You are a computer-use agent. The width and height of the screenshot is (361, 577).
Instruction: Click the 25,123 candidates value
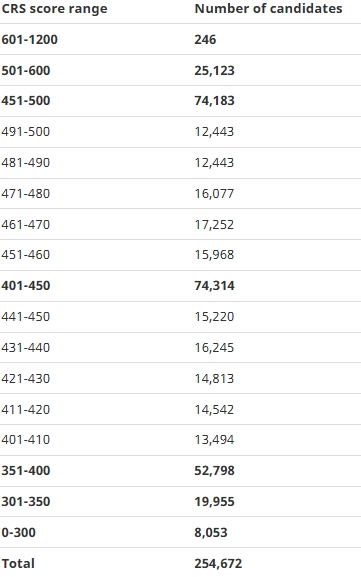(215, 70)
